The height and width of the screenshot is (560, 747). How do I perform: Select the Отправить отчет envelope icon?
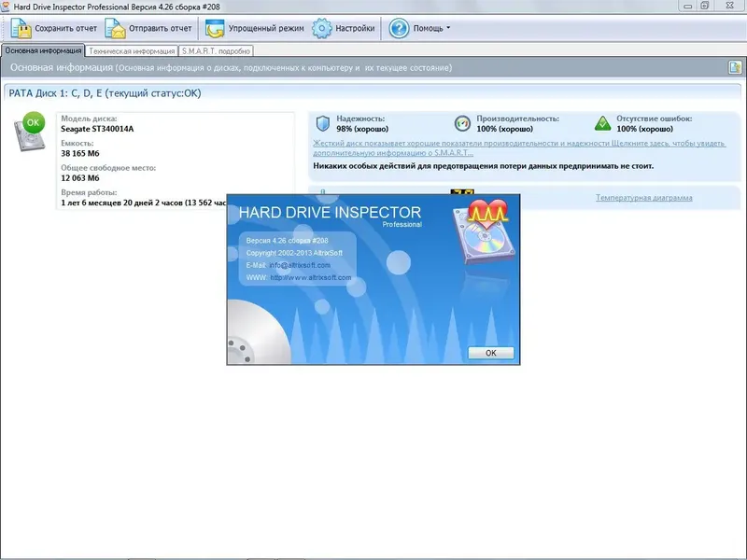click(x=115, y=28)
